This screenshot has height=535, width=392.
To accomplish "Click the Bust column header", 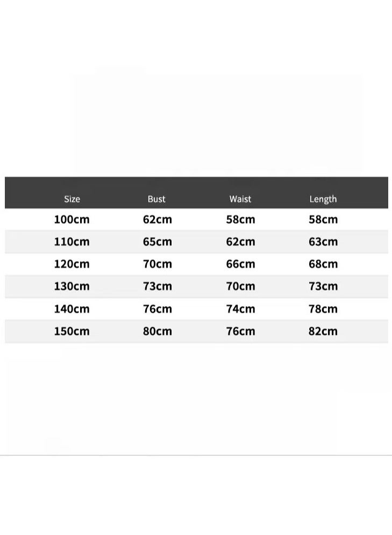I will click(156, 199).
